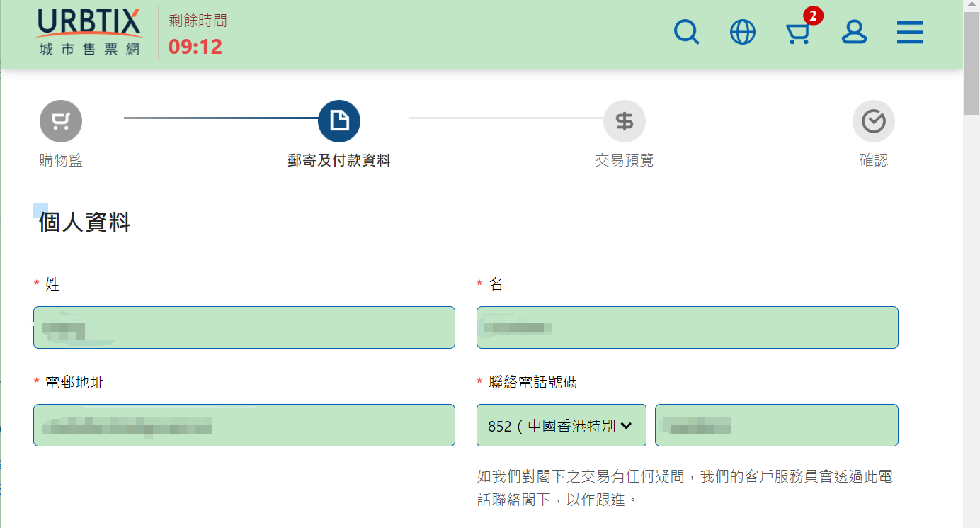Click the checkmark confirmation step circle icon
The width and height of the screenshot is (980, 528).
[873, 121]
